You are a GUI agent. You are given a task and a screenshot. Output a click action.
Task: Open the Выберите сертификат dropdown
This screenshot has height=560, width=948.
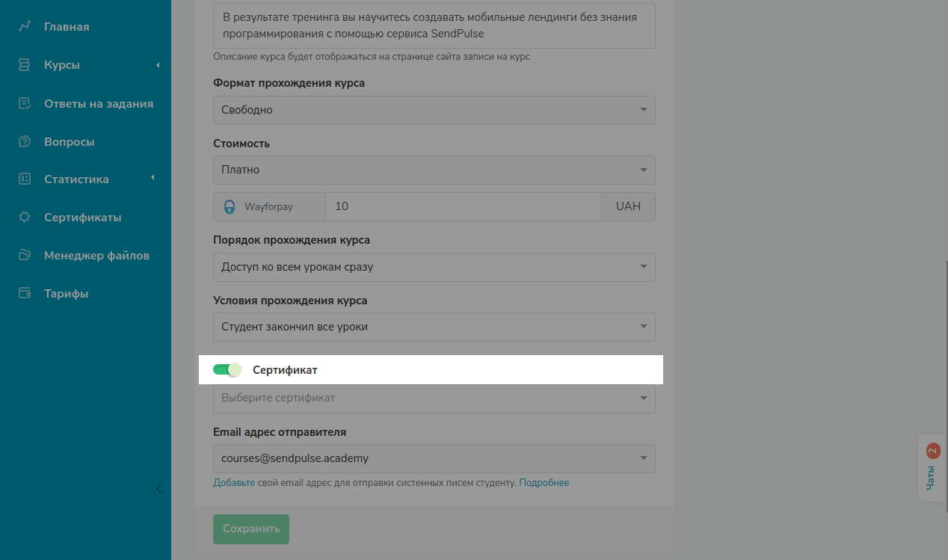tap(434, 399)
